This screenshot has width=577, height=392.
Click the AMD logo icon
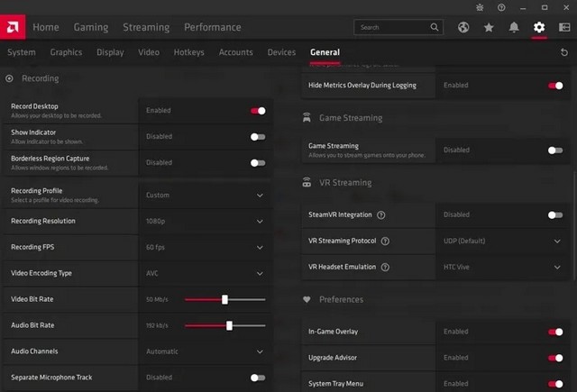click(13, 27)
